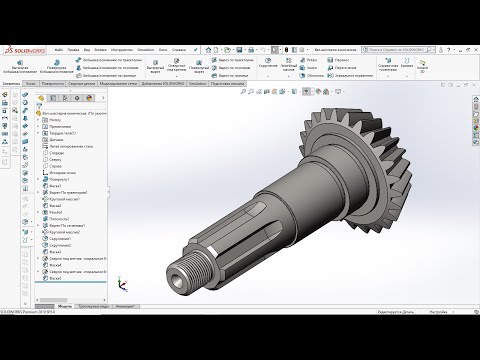Click the Select cursor tool in top toolbar
Image resolution: width=480 pixels, height=360 pixels.
(x=274, y=50)
